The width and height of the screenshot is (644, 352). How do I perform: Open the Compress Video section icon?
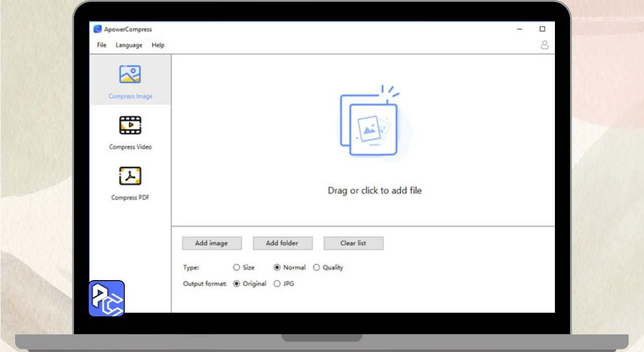tap(130, 125)
